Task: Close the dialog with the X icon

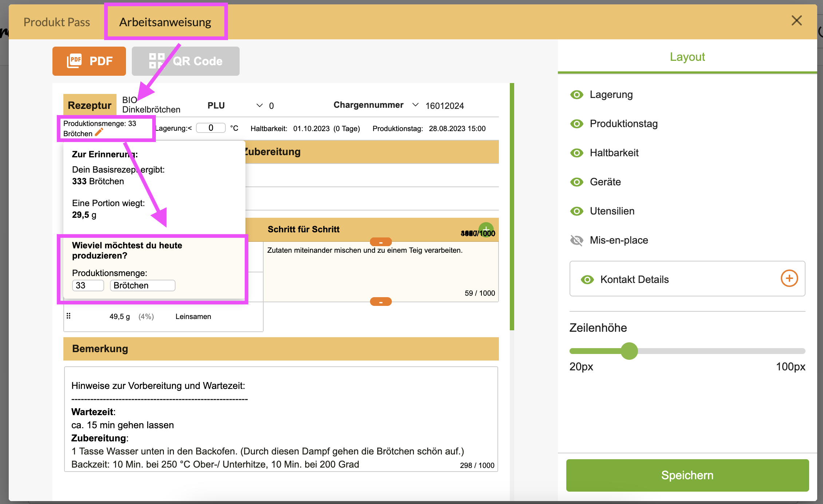Action: point(797,21)
